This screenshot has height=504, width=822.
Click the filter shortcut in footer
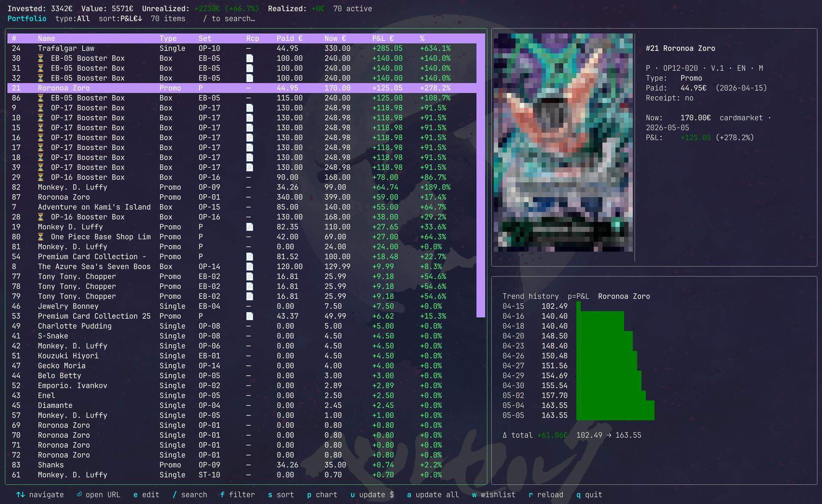click(x=237, y=495)
